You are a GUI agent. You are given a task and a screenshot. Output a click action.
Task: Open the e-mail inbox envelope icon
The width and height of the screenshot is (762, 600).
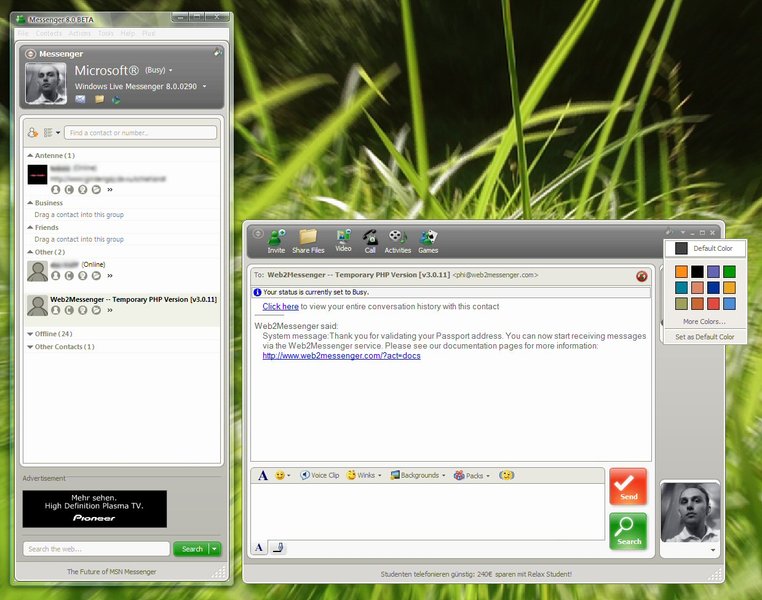[x=81, y=100]
